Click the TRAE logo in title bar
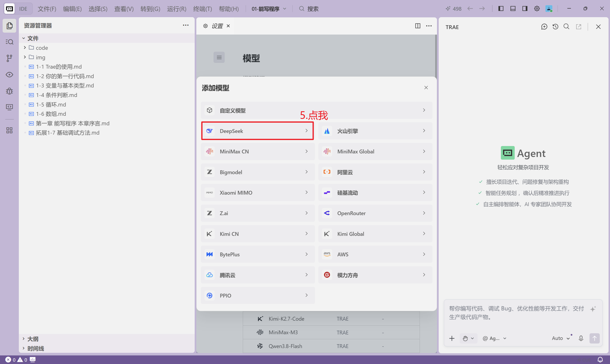The width and height of the screenshot is (610, 364). (x=10, y=9)
